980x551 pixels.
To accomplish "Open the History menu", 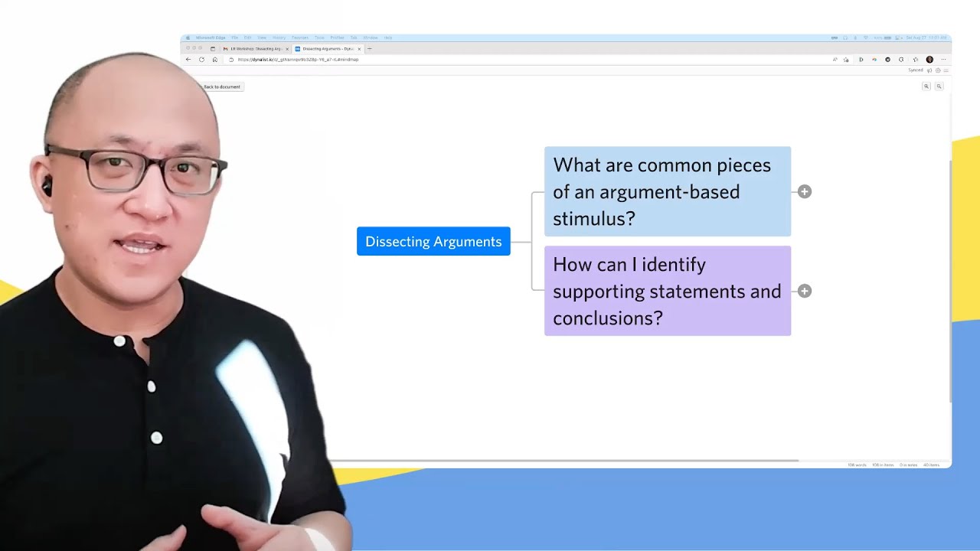I will point(279,37).
